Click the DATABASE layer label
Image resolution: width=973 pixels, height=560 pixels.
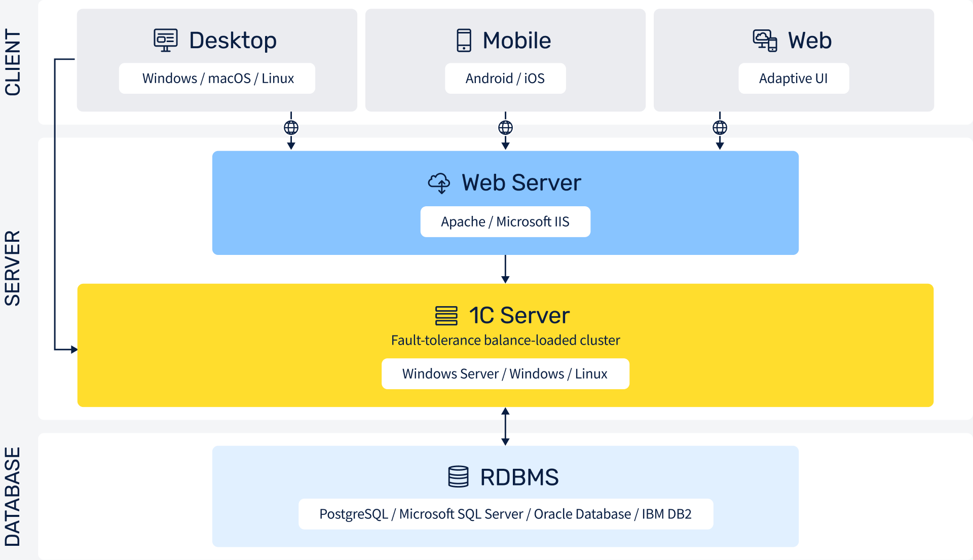[x=13, y=497]
